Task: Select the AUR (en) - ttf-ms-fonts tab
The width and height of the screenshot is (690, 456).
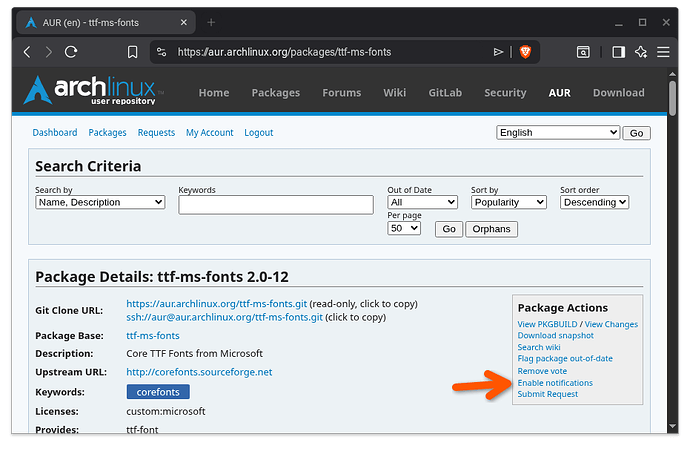Action: (106, 22)
